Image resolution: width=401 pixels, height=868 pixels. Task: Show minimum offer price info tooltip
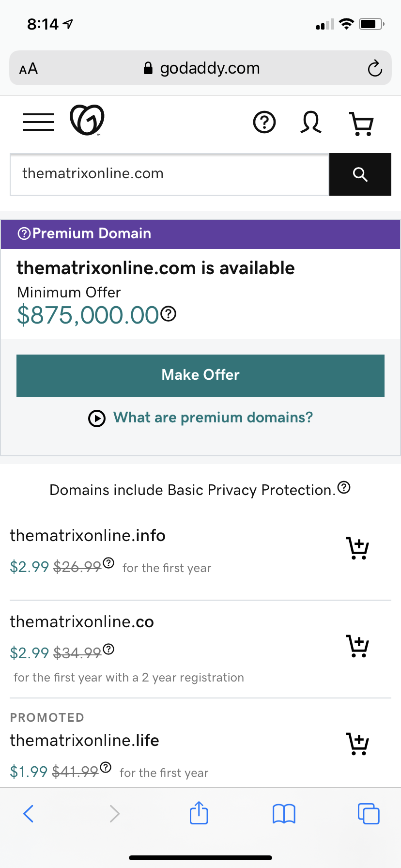169,314
